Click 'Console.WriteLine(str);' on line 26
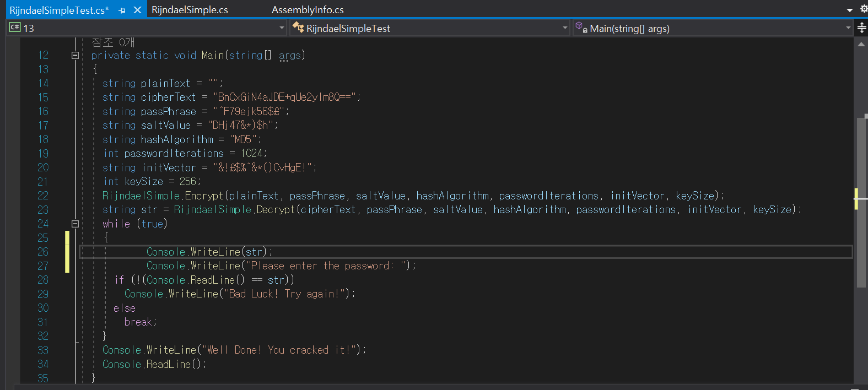Screen dimensions: 868x390 coord(210,252)
